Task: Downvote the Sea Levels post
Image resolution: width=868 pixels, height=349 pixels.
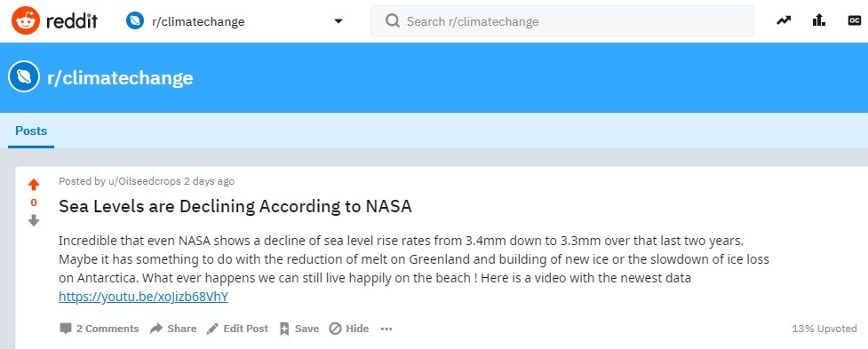Action: (x=34, y=221)
